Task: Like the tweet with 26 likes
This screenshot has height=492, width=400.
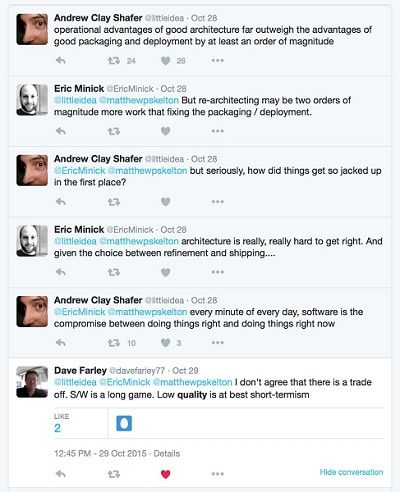Action: [165, 61]
